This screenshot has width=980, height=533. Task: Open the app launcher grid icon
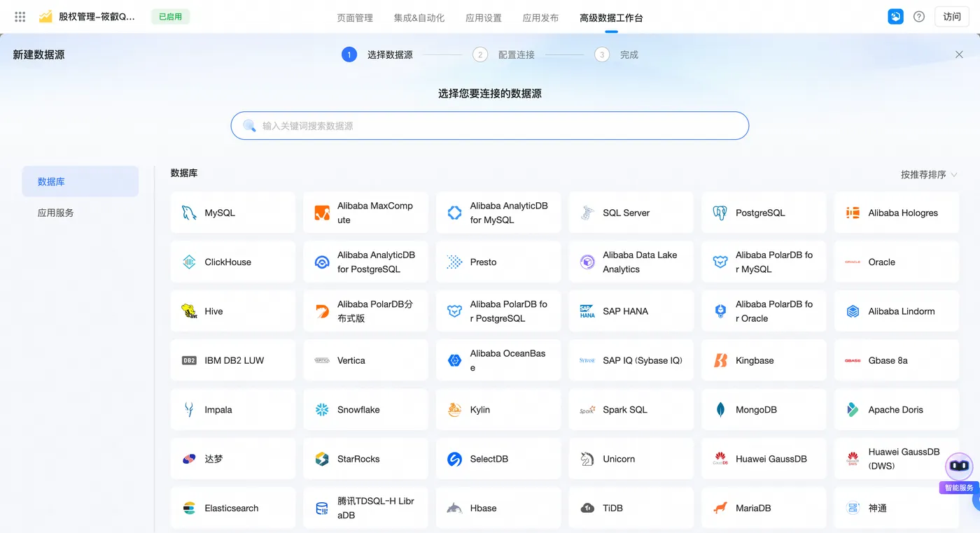pyautogui.click(x=20, y=17)
